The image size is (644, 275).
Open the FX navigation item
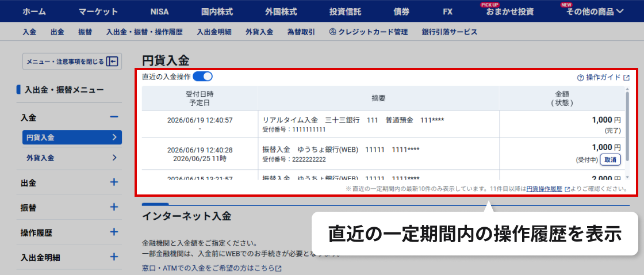(x=448, y=12)
